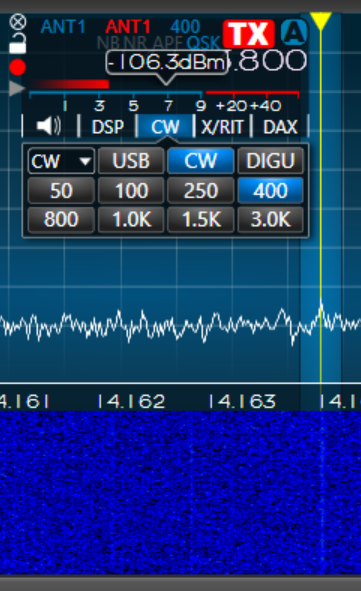Click the 14.163 frequency label
The width and height of the screenshot is (361, 591).
tap(242, 402)
